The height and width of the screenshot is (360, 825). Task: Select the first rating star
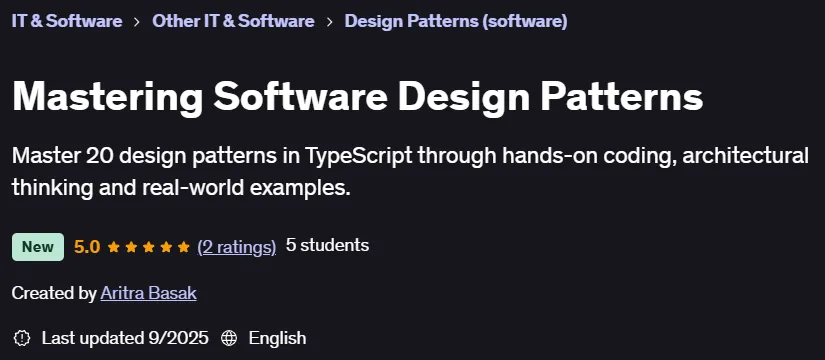pos(114,247)
